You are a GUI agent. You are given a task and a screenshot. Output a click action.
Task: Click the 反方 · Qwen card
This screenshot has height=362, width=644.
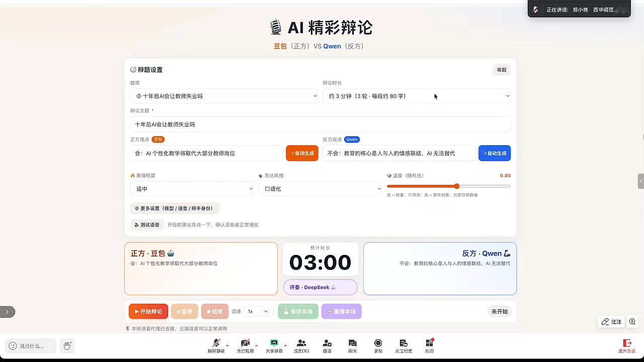pyautogui.click(x=440, y=268)
